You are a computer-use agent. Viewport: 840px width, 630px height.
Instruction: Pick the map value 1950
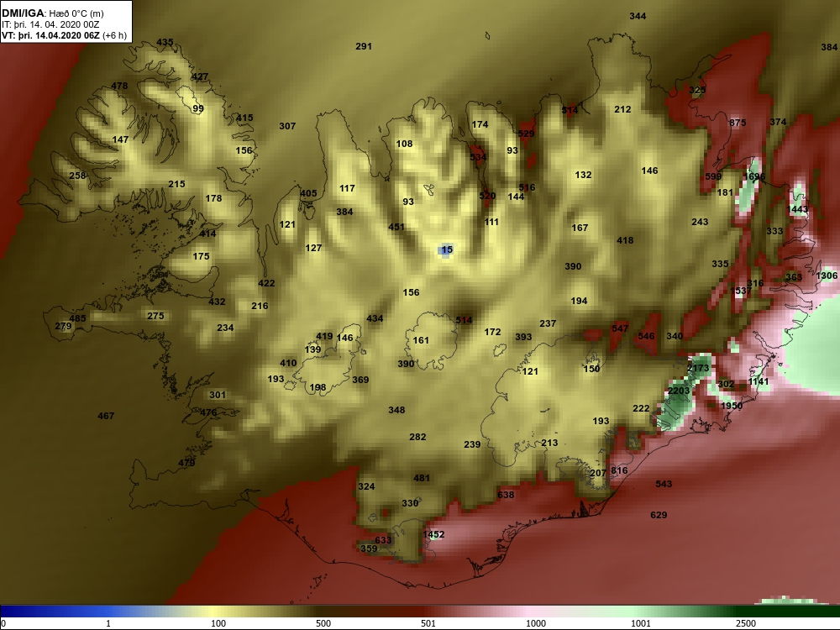pos(732,406)
